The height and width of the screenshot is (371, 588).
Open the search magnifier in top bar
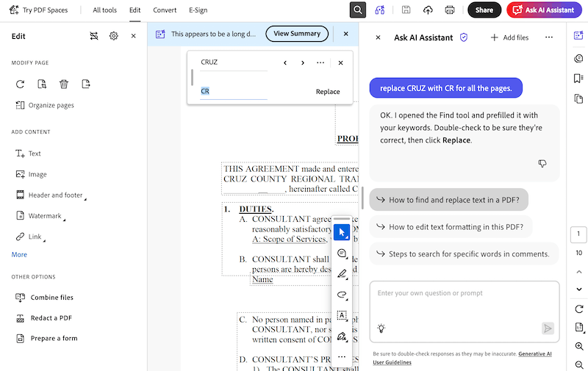pos(358,10)
